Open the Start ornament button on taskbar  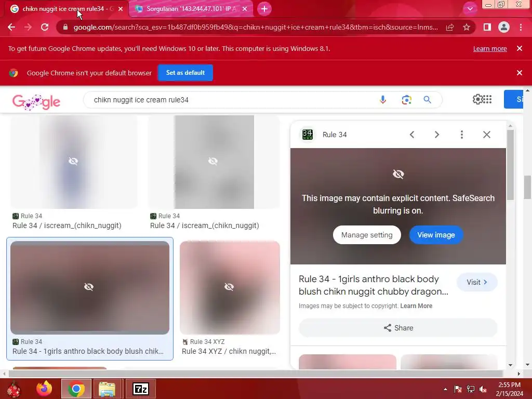point(14,389)
